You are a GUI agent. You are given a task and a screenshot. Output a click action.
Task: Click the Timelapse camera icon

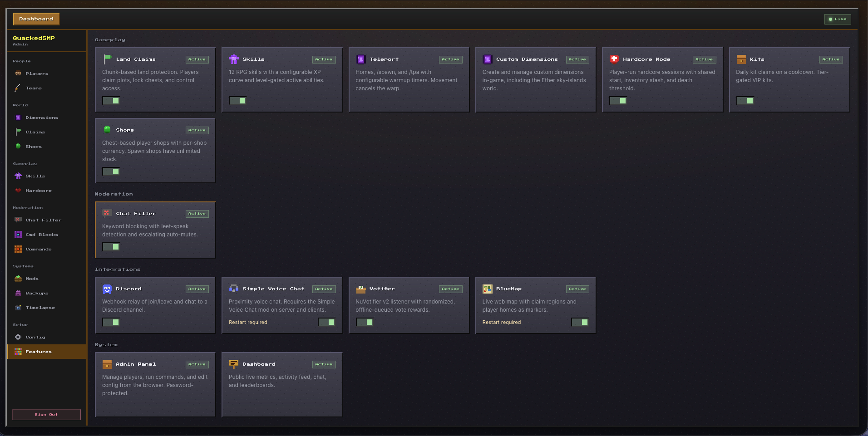pyautogui.click(x=18, y=308)
